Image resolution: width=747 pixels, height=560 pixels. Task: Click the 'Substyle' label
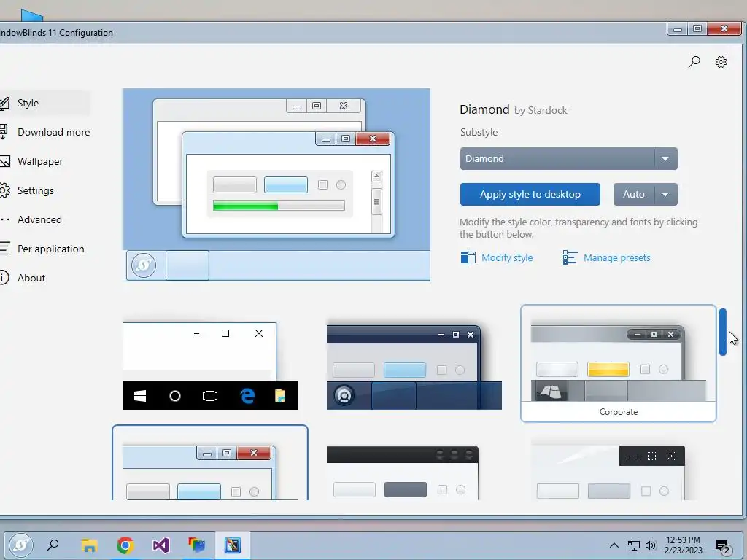[479, 133]
